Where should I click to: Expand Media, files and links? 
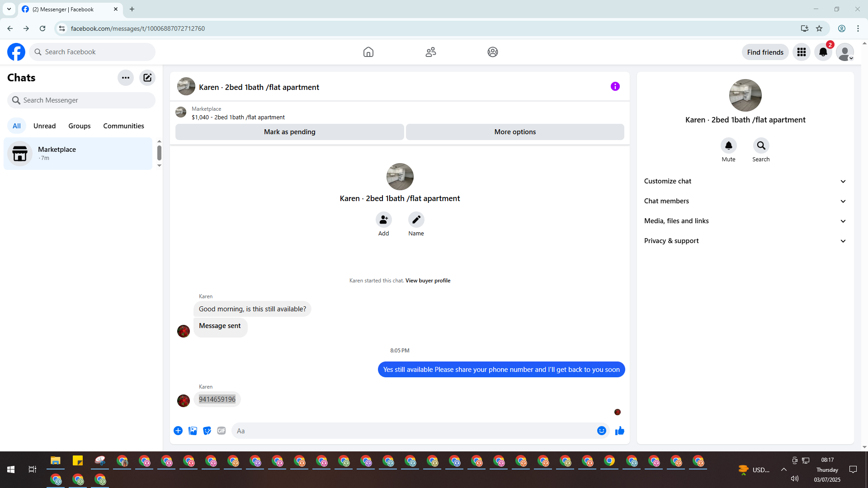point(745,221)
